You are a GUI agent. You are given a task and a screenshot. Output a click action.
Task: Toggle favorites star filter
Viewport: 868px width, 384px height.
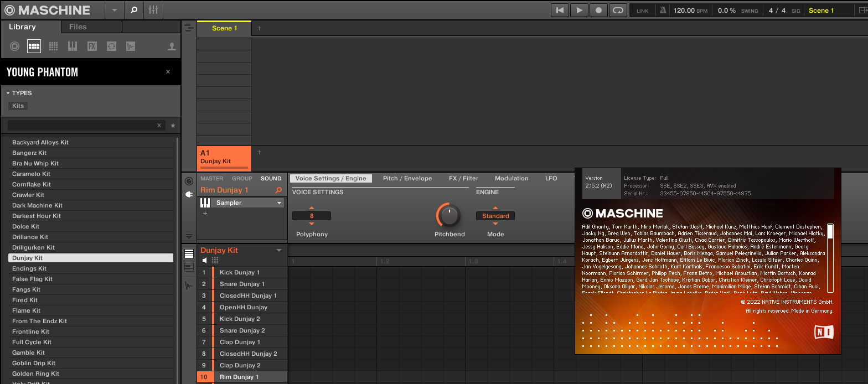pyautogui.click(x=173, y=126)
